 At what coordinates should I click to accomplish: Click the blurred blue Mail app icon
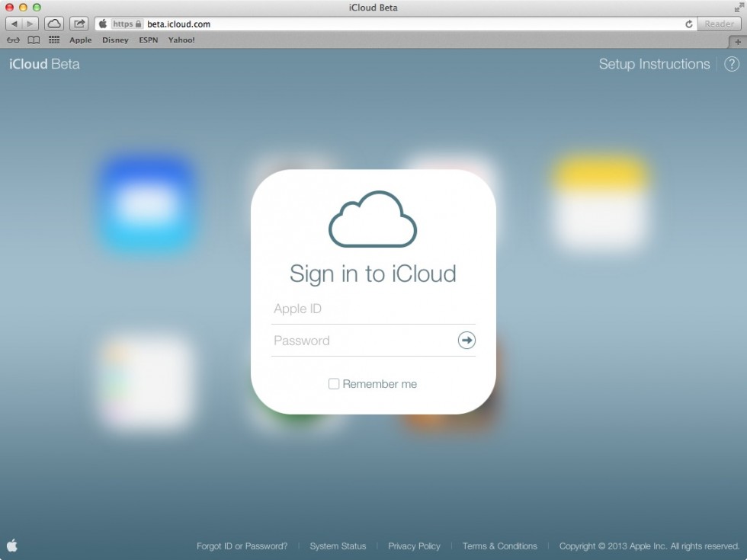point(148,204)
